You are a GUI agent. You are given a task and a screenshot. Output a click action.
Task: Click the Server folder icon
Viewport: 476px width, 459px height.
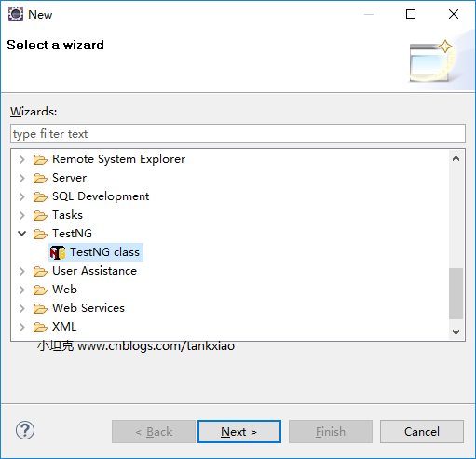tap(40, 178)
